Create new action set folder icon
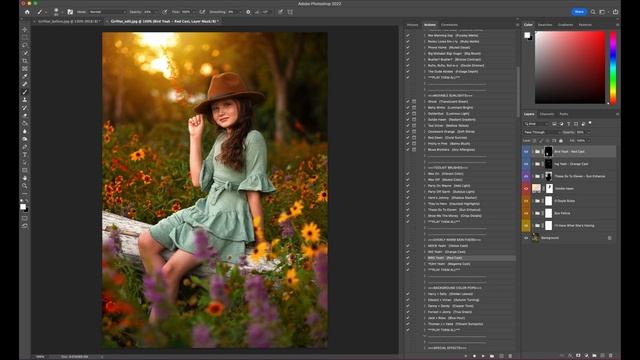 [x=492, y=356]
